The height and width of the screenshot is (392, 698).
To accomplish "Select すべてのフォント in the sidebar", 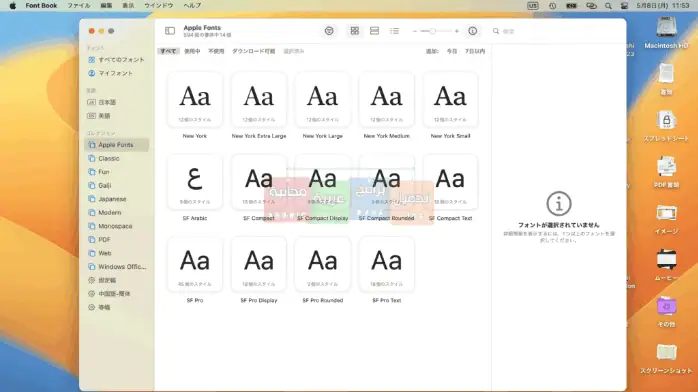I will 117,60.
